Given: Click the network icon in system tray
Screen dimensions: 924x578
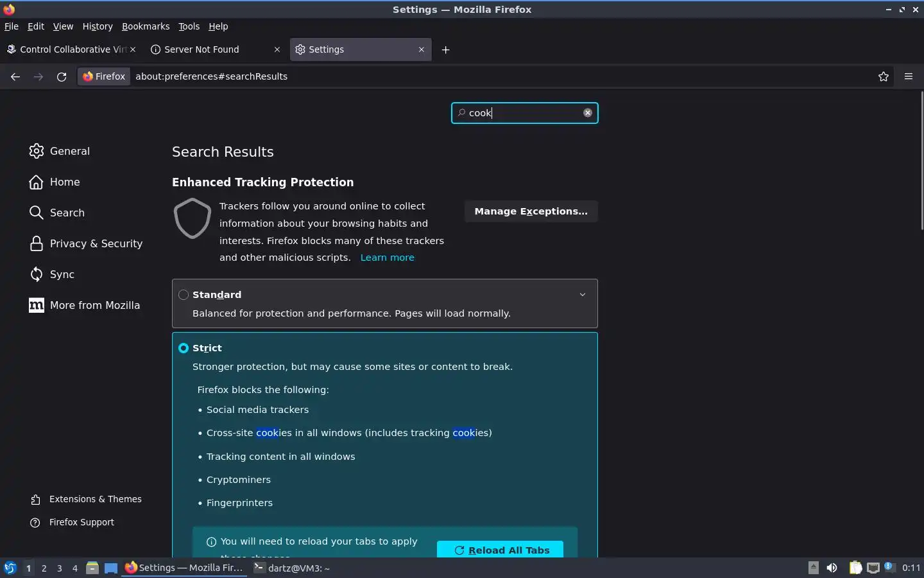Looking at the screenshot, I should (x=873, y=568).
